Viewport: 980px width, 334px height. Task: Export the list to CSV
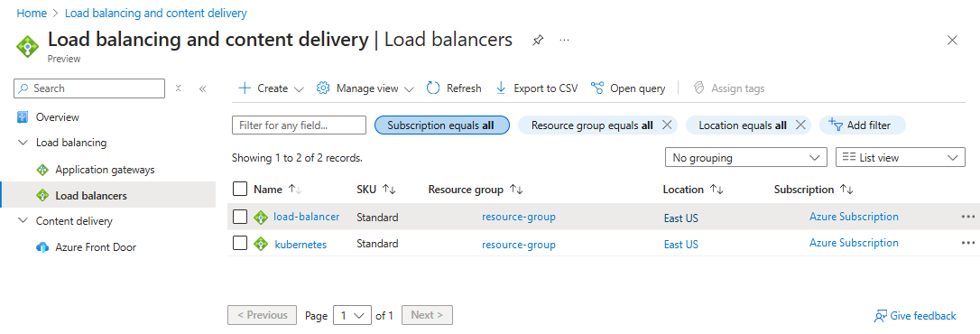[x=536, y=88]
